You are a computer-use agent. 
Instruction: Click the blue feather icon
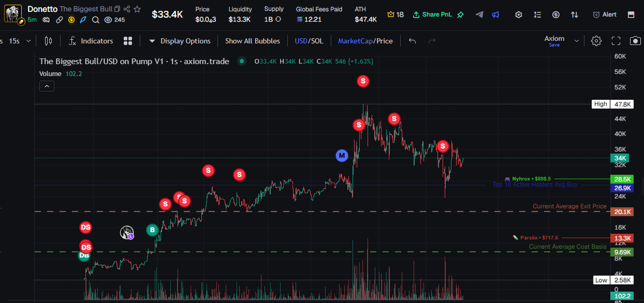[x=83, y=20]
